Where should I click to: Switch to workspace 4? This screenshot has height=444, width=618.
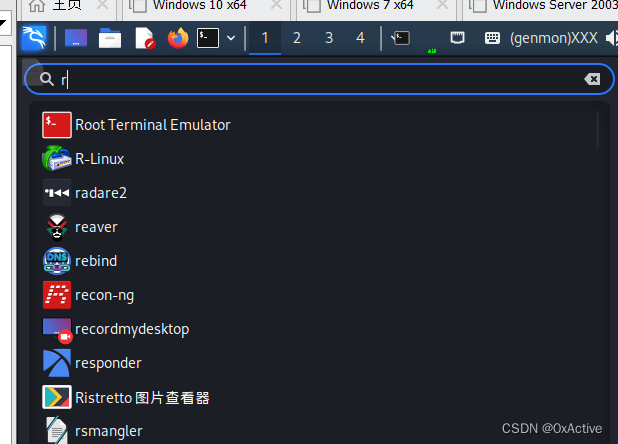360,38
